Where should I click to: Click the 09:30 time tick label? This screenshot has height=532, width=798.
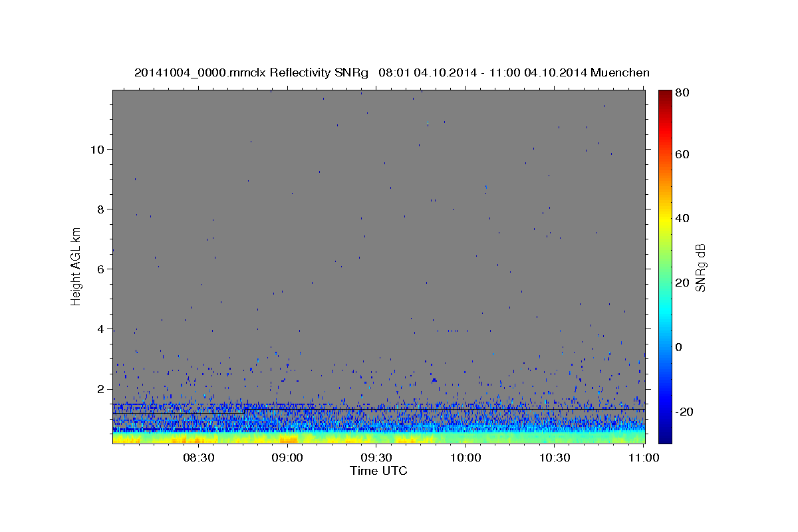[x=376, y=458]
